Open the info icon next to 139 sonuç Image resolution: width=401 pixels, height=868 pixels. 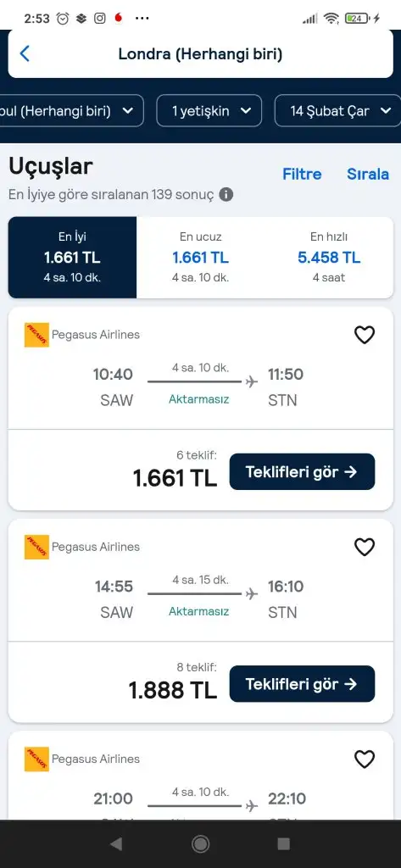[x=226, y=194]
